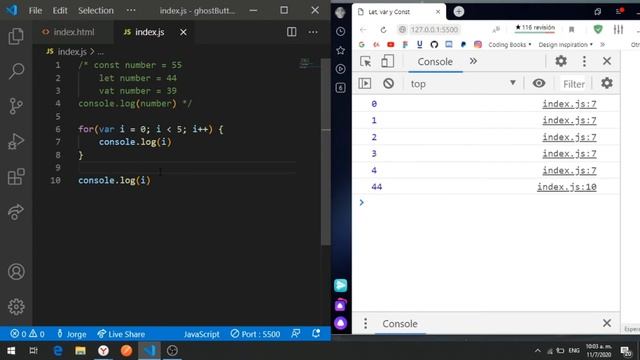Open the Extensions panel in VS Code
Viewport: 640px width, 360px height.
click(16, 177)
